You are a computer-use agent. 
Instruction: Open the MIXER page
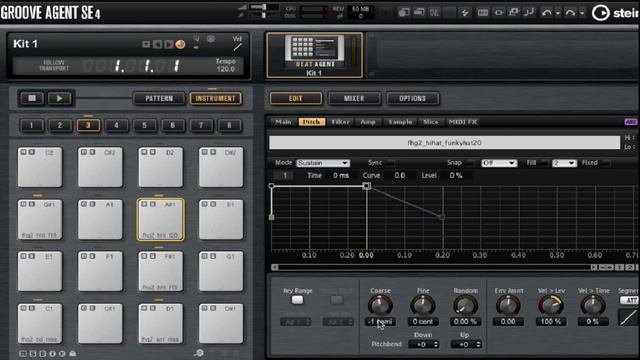point(354,98)
